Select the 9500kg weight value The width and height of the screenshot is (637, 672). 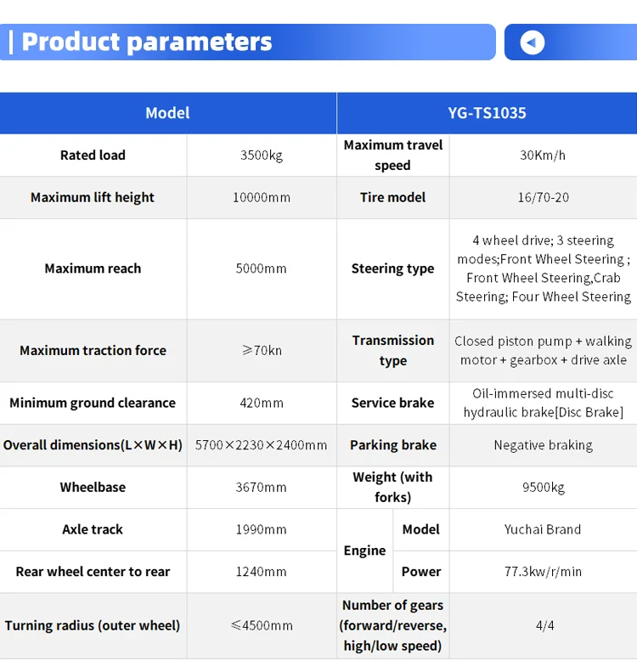(x=544, y=488)
